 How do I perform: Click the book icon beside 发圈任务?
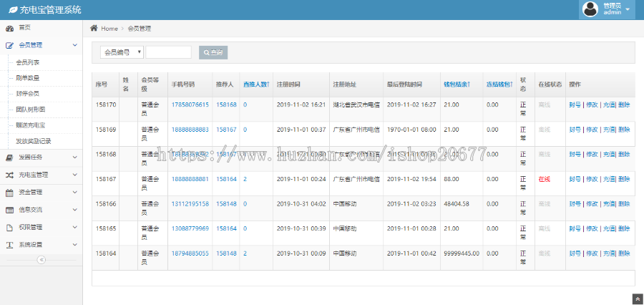9,157
